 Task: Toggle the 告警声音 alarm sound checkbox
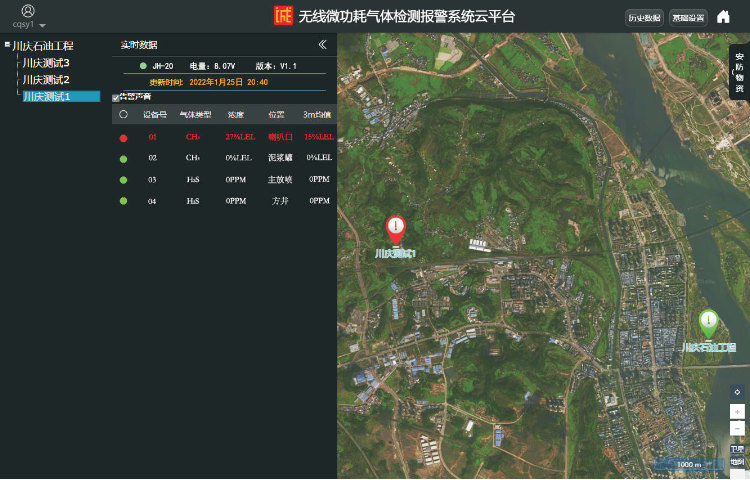coord(115,98)
